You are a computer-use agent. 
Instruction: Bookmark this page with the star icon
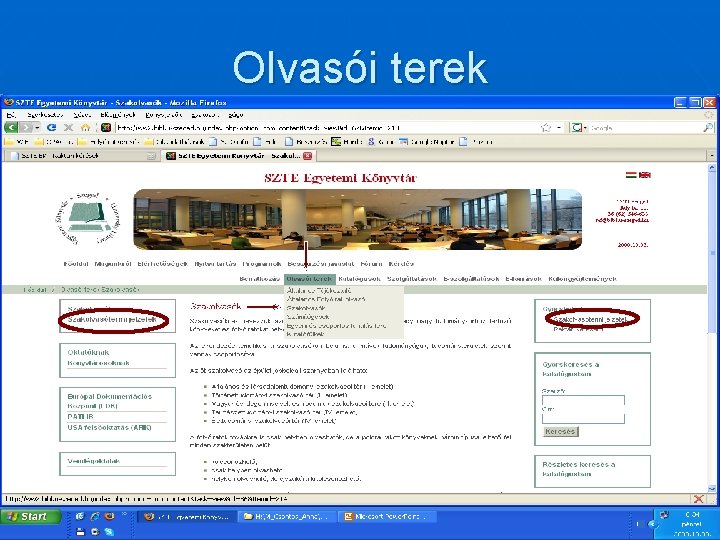[546, 127]
